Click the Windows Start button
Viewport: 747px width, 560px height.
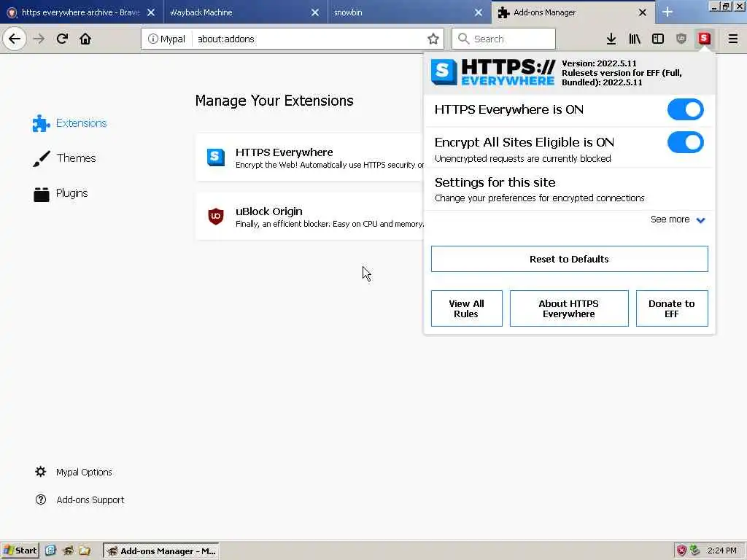20,551
